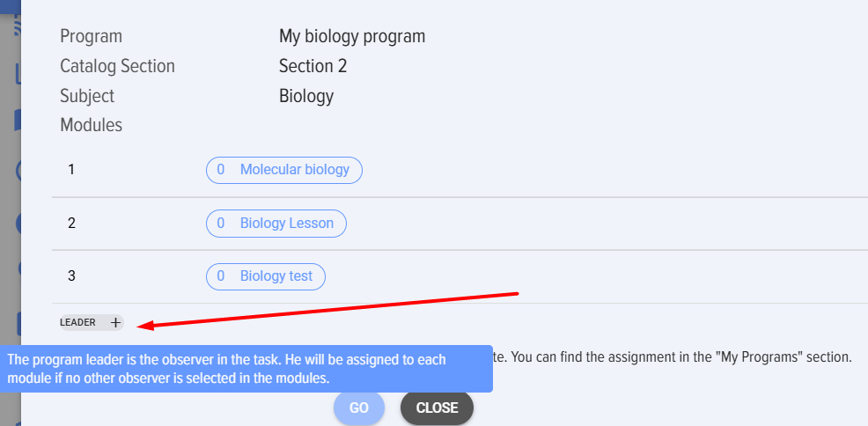Open the Molecular biology module chip

click(283, 170)
